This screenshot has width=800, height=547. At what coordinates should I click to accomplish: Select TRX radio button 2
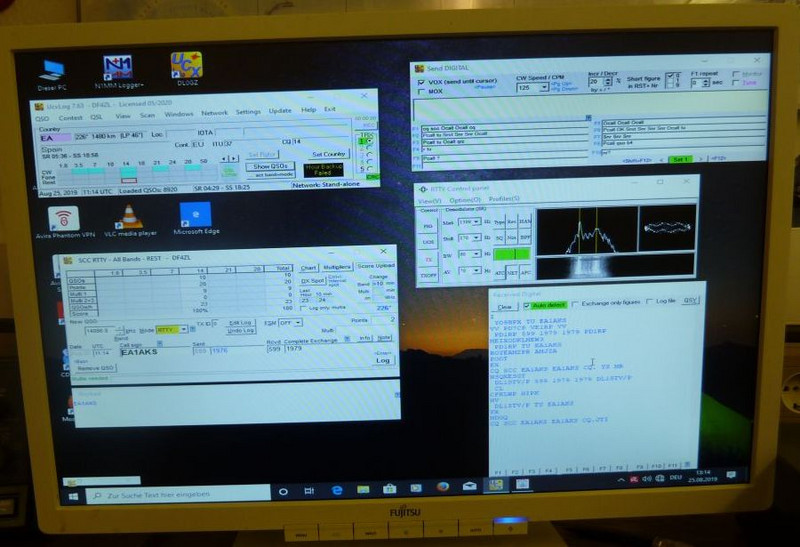(369, 147)
